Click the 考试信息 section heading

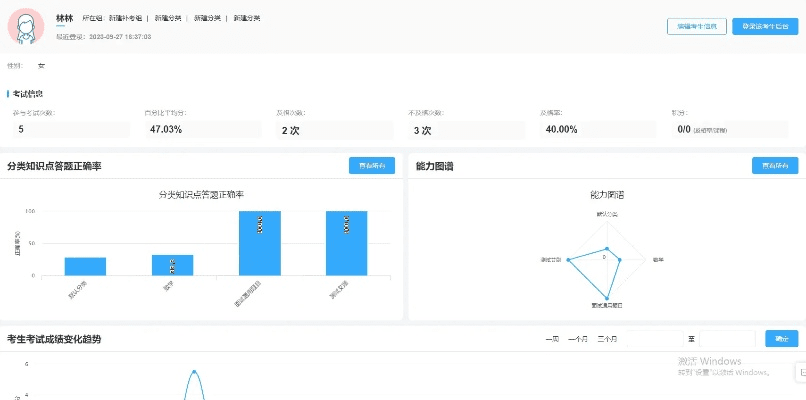click(x=28, y=94)
